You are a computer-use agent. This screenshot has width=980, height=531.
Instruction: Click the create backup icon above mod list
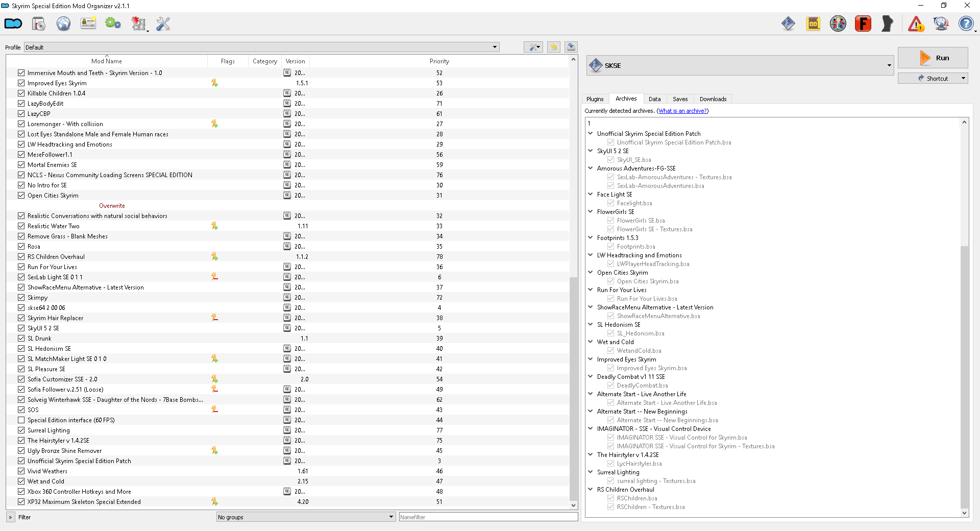click(571, 47)
